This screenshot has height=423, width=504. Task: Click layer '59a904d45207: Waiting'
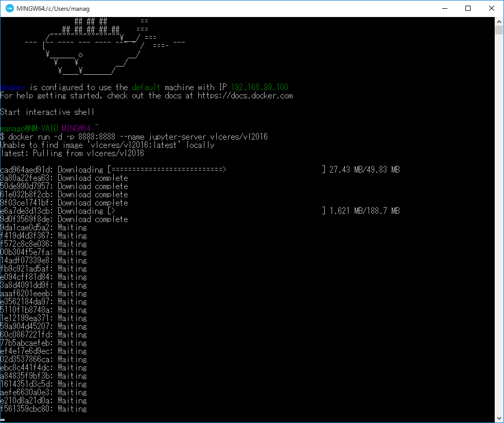(x=44, y=326)
